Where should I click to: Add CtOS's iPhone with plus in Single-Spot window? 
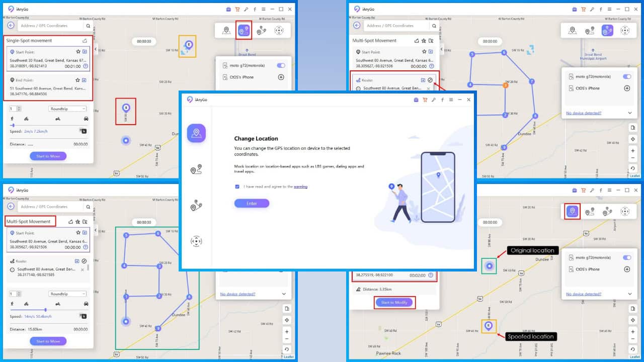coord(281,77)
